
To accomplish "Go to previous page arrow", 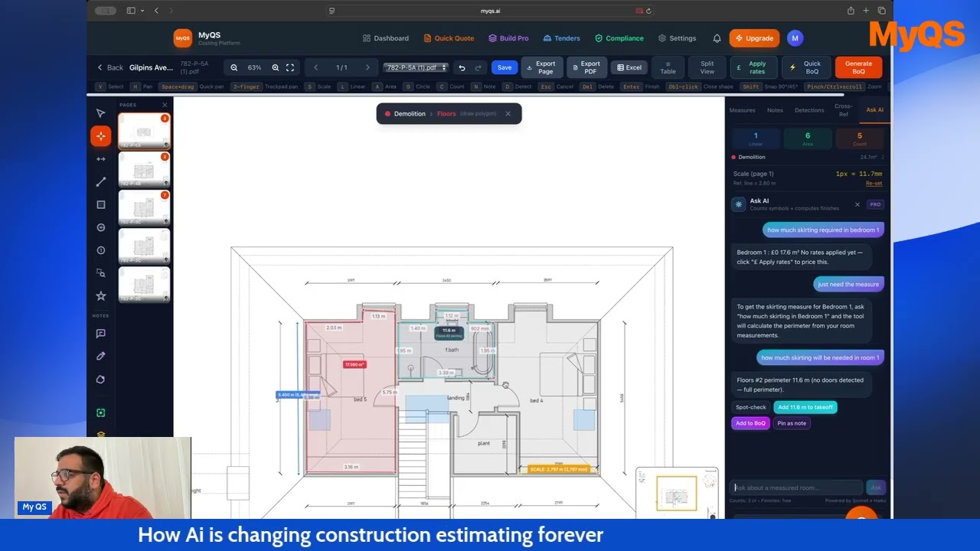I will 315,67.
